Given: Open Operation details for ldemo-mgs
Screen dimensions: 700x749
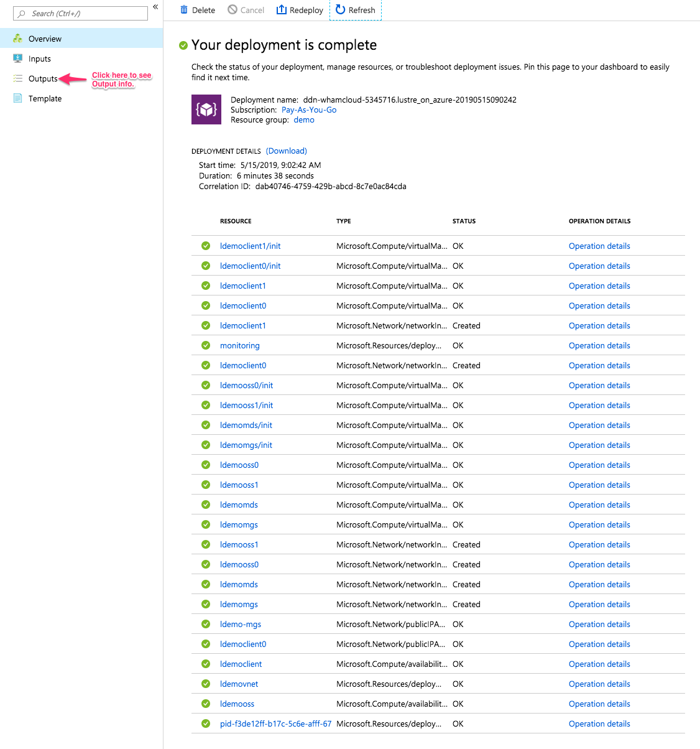Looking at the screenshot, I should point(599,624).
